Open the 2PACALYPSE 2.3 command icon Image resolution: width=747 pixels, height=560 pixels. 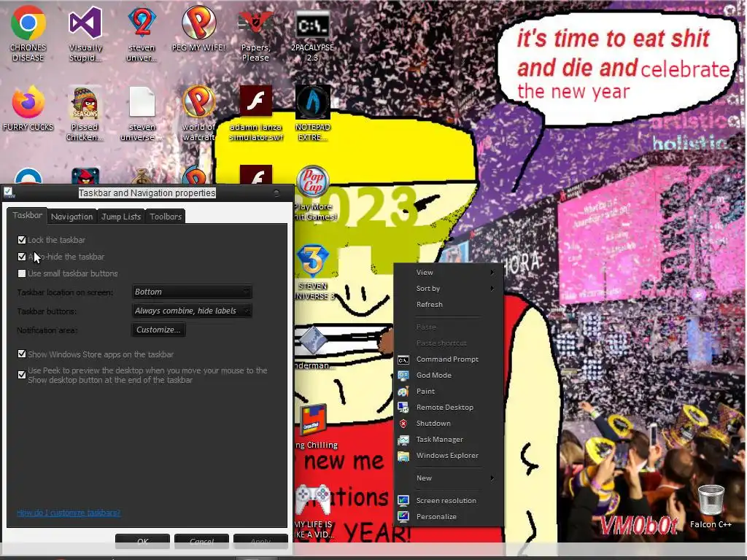(x=312, y=24)
